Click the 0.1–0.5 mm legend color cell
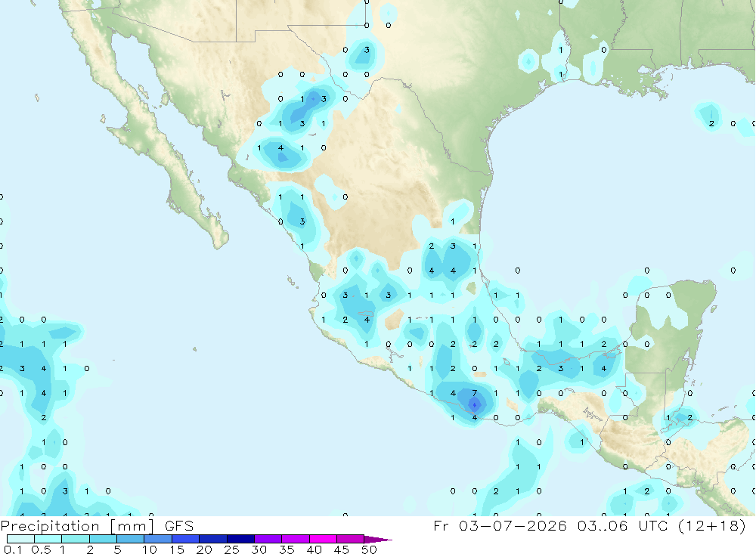 [x=20, y=539]
